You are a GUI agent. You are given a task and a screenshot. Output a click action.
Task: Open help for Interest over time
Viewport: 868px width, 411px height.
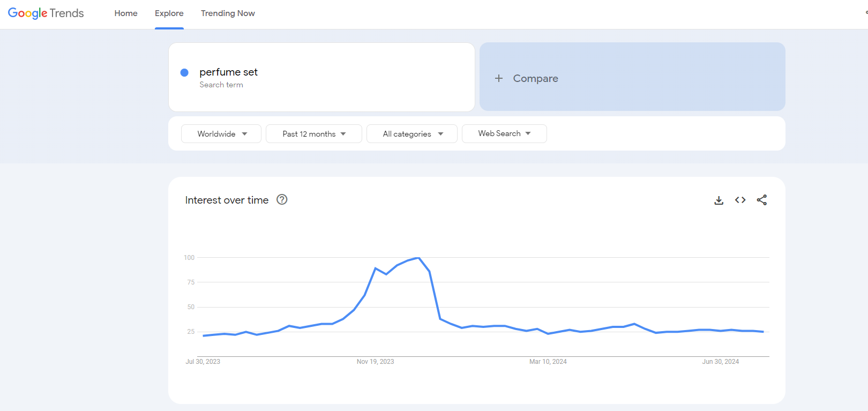pos(282,199)
